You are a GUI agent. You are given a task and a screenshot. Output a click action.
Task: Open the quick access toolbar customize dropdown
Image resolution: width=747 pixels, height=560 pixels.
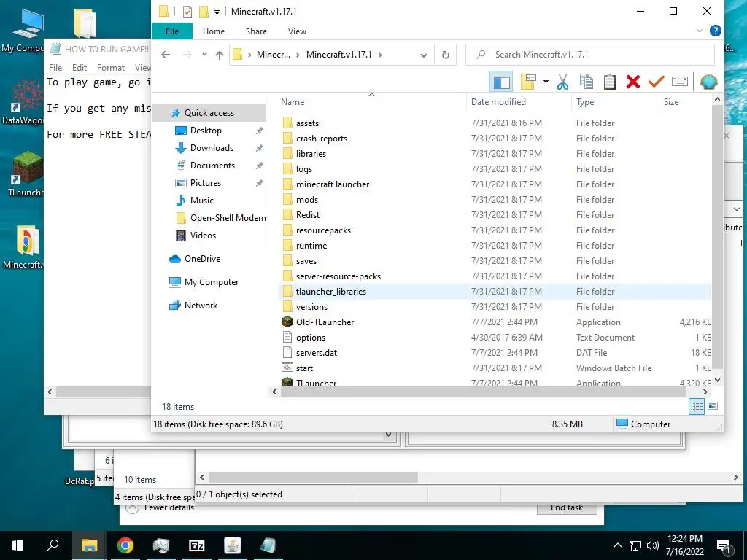(217, 12)
